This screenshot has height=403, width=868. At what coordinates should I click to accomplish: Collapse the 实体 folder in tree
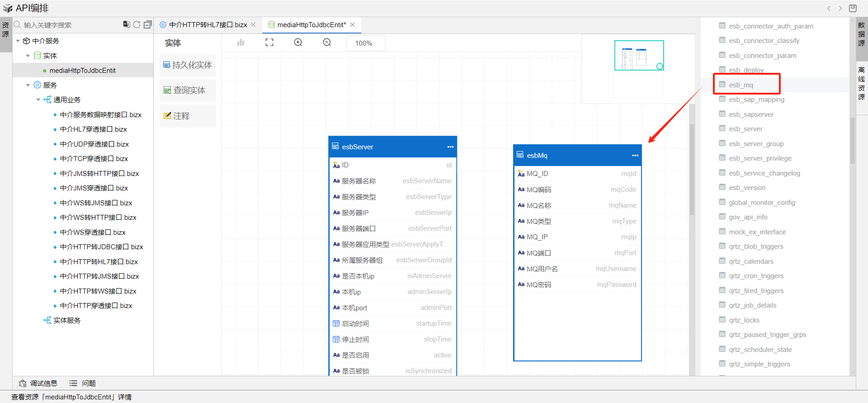(28, 56)
